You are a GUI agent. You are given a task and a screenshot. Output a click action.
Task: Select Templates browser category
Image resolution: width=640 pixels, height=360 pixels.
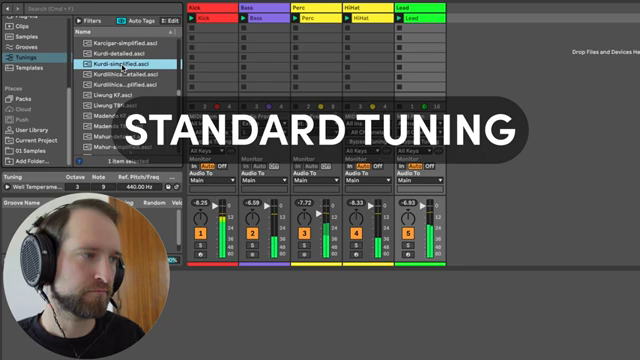29,68
